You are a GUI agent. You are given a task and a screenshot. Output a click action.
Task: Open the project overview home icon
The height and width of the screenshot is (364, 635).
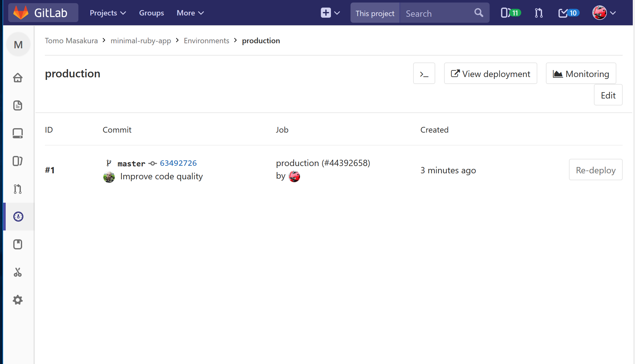[18, 78]
